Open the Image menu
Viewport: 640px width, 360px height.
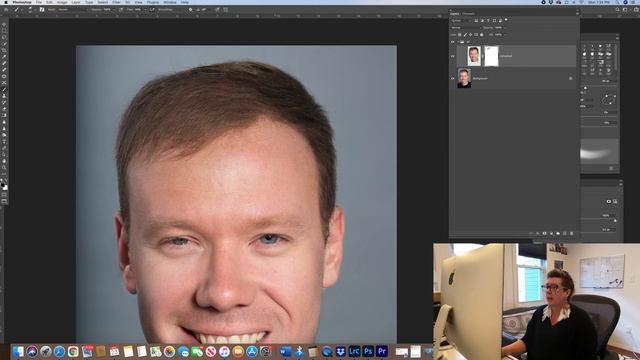(62, 2)
